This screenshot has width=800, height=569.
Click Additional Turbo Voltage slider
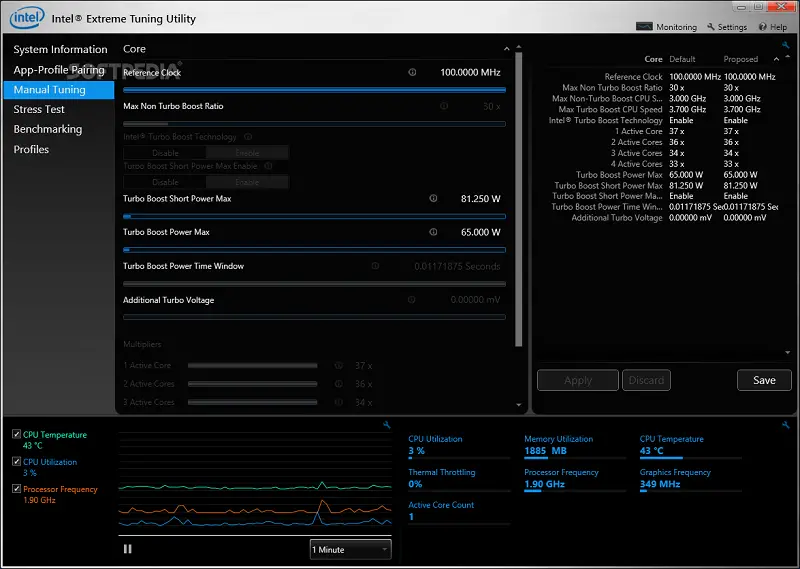point(314,317)
